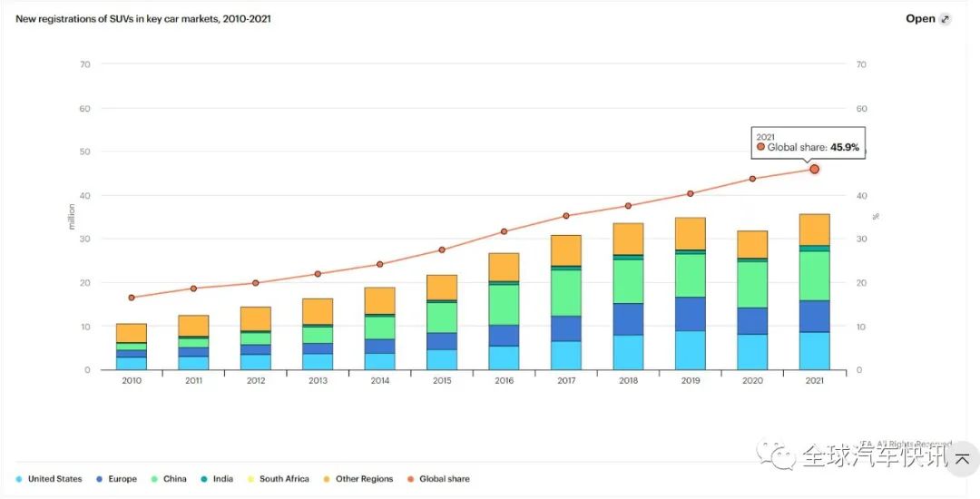Click the green China segment of 2017 bar
Image resolution: width=980 pixels, height=499 pixels.
pos(566,292)
